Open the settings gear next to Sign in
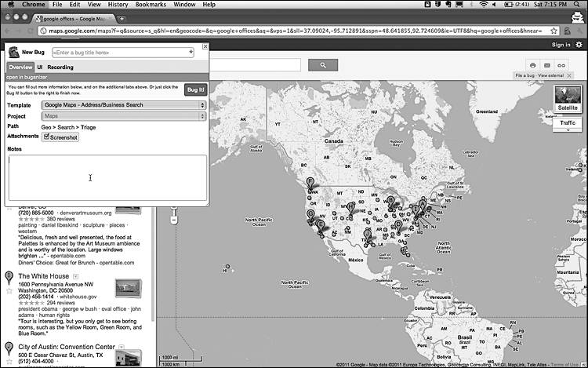Screen dimensions: 588x368 pyautogui.click(x=579, y=45)
